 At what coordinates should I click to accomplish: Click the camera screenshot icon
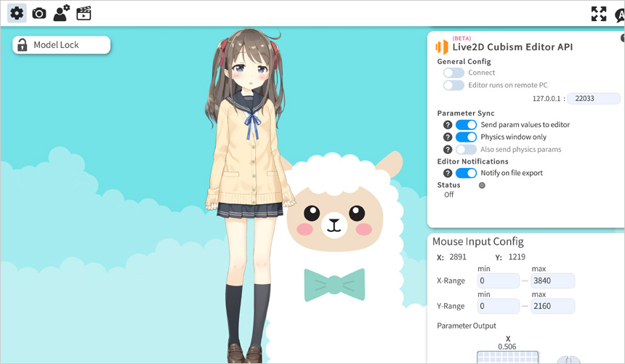pyautogui.click(x=39, y=13)
